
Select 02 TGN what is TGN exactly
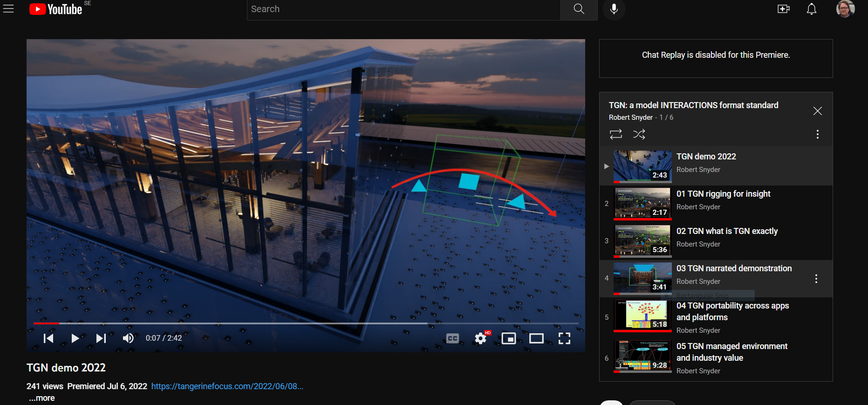pyautogui.click(x=727, y=231)
